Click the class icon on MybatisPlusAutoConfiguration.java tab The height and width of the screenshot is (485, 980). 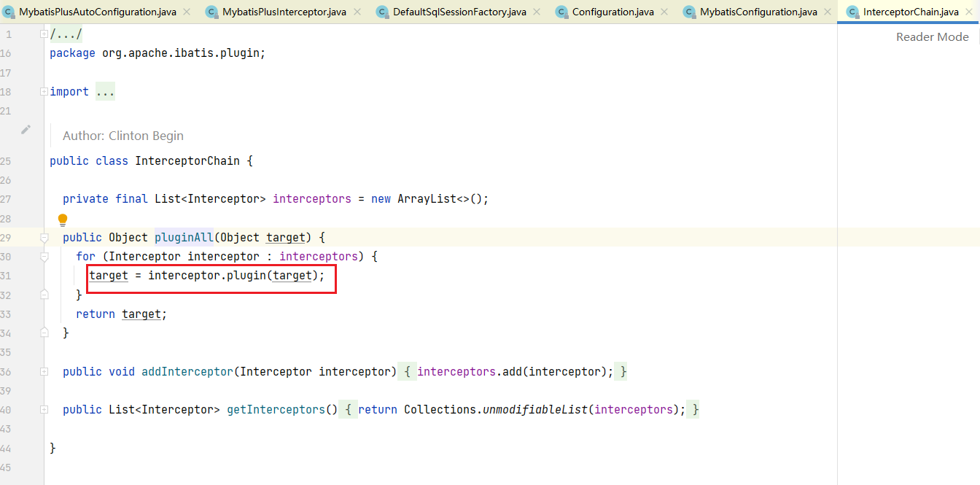click(9, 12)
